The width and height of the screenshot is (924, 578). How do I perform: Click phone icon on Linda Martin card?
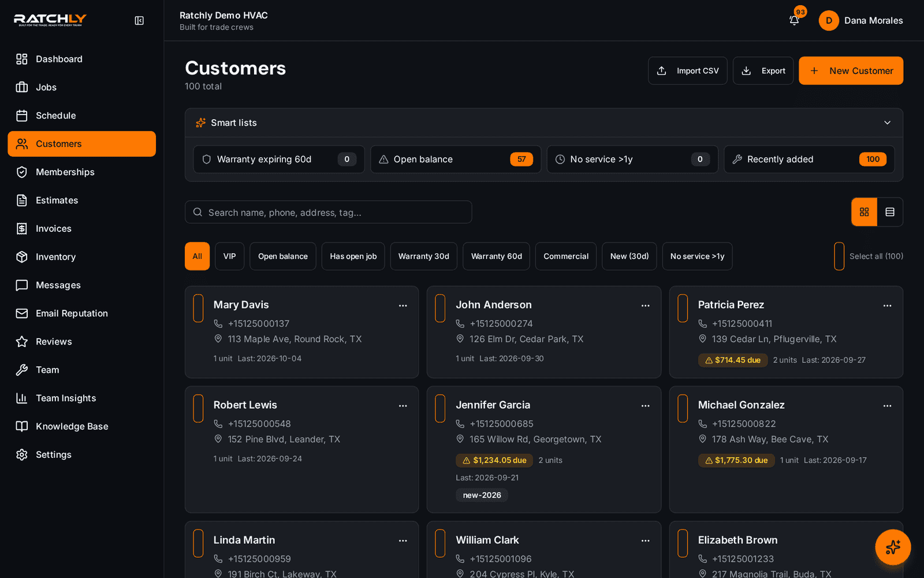(x=218, y=559)
